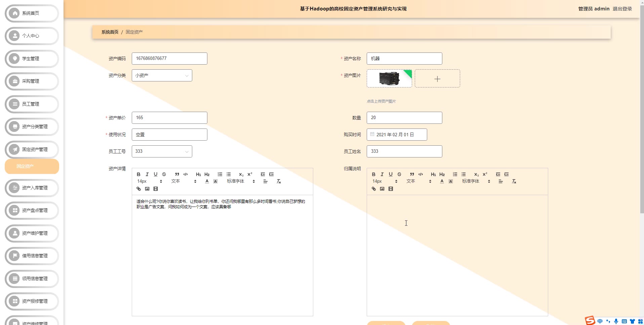This screenshot has width=644, height=325.
Task: Click 退出登录 link
Action: point(622,9)
